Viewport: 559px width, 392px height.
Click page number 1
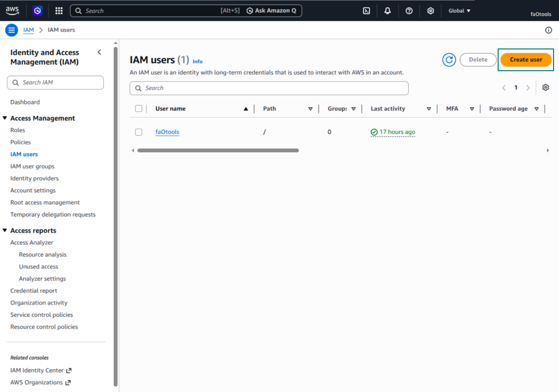(x=516, y=87)
